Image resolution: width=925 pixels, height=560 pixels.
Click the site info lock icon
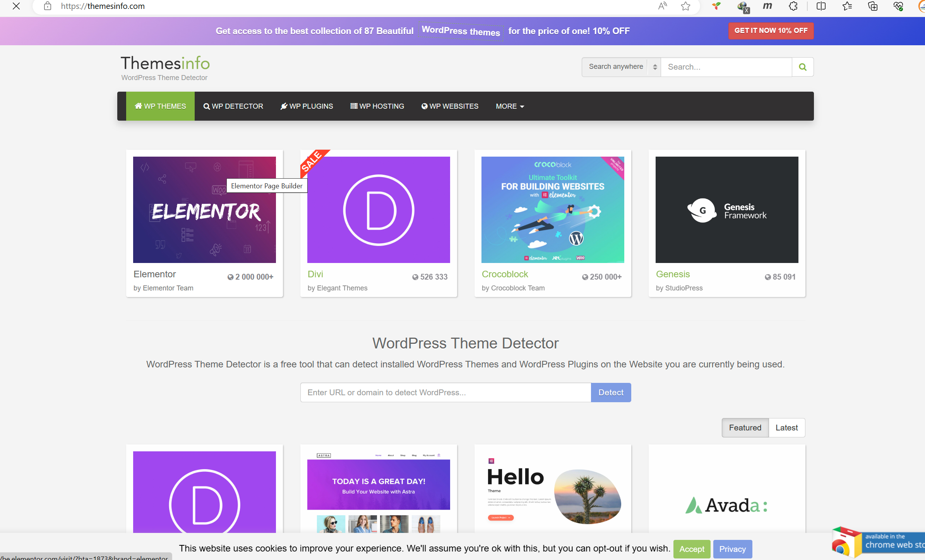coord(48,6)
